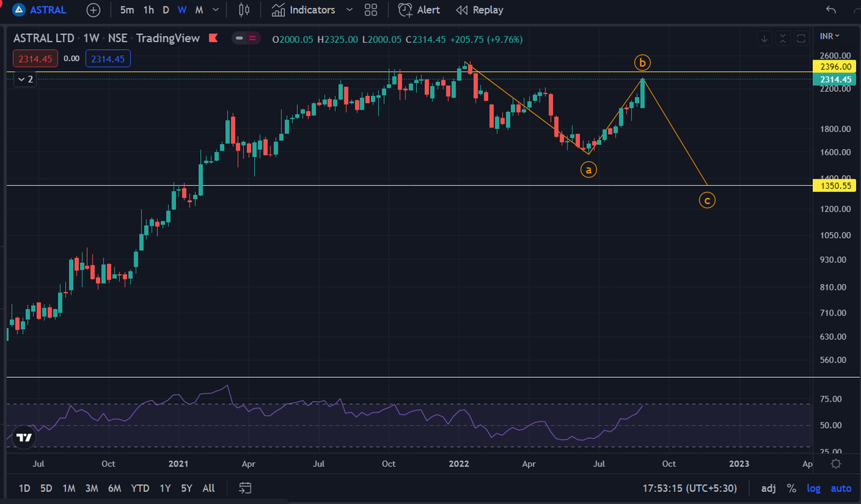The height and width of the screenshot is (504, 861).
Task: Set date range to 3M
Action: [91, 488]
